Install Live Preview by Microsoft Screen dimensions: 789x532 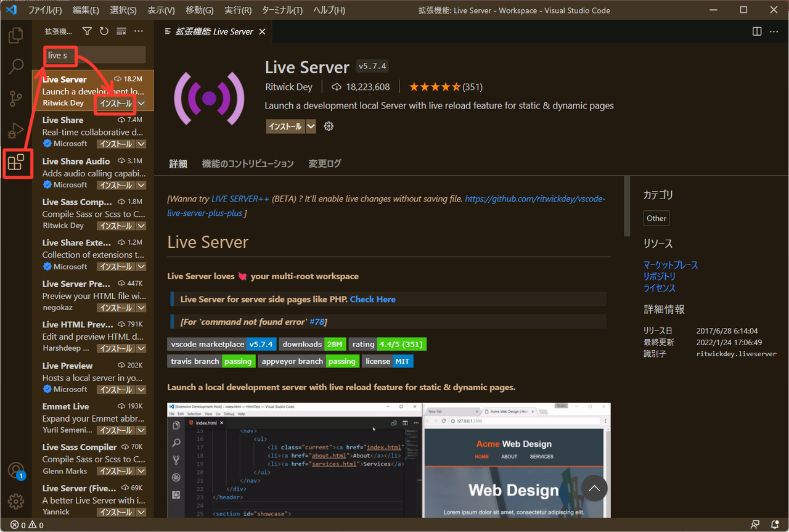pyautogui.click(x=116, y=390)
